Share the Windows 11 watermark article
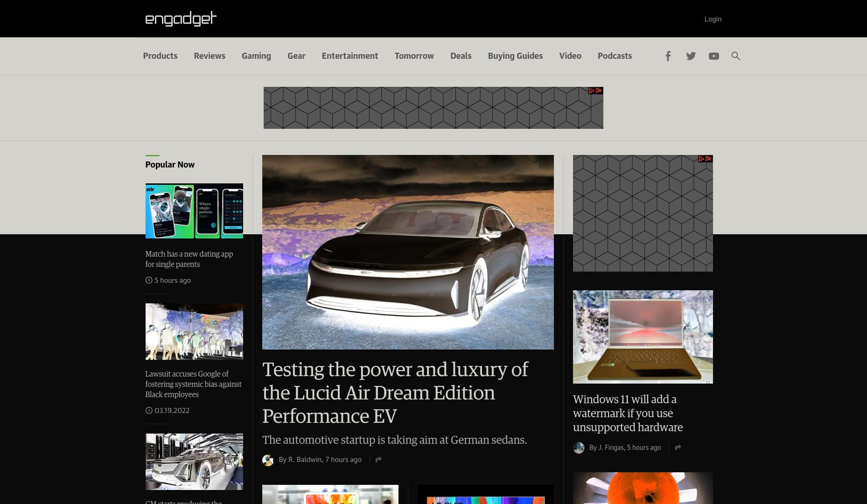 coord(678,448)
